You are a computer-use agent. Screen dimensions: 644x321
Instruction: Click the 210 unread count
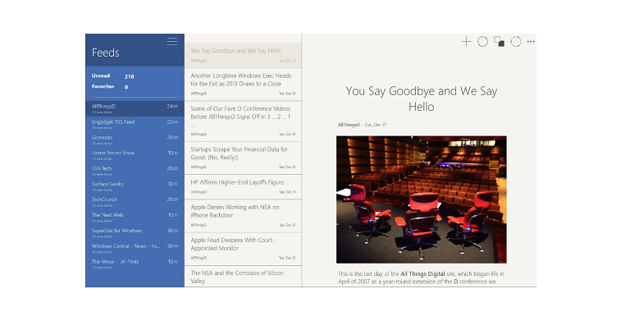click(x=130, y=76)
